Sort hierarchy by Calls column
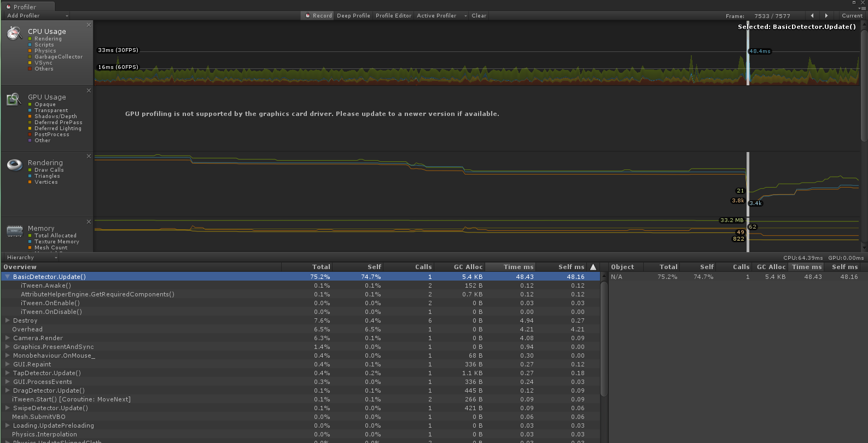 (409, 267)
